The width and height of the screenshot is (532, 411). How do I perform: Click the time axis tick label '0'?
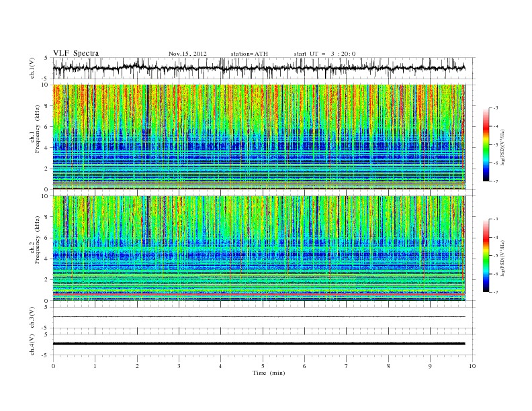pos(53,366)
